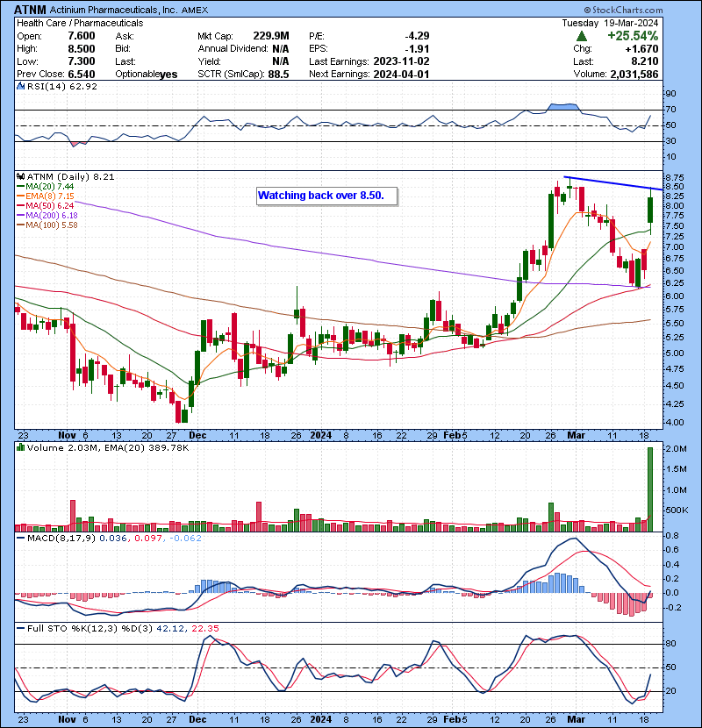Click the 2.0M volume axis label
The height and width of the screenshot is (728, 702).
(x=676, y=449)
